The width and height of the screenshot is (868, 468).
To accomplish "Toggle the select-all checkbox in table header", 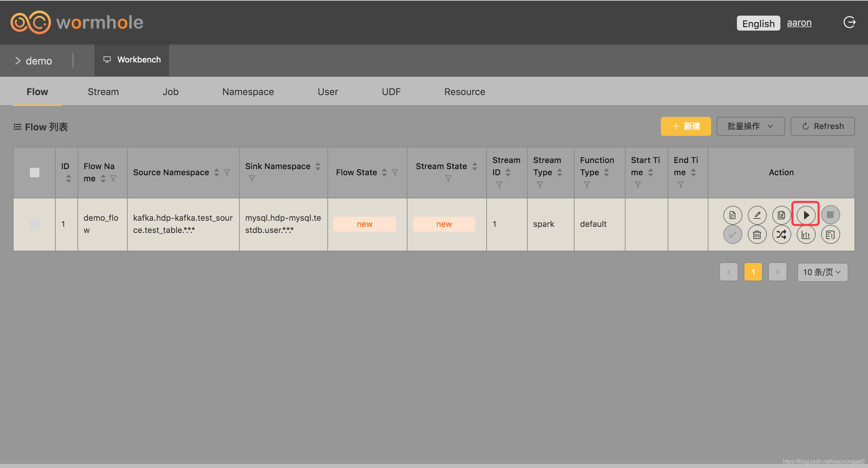I will (x=35, y=172).
